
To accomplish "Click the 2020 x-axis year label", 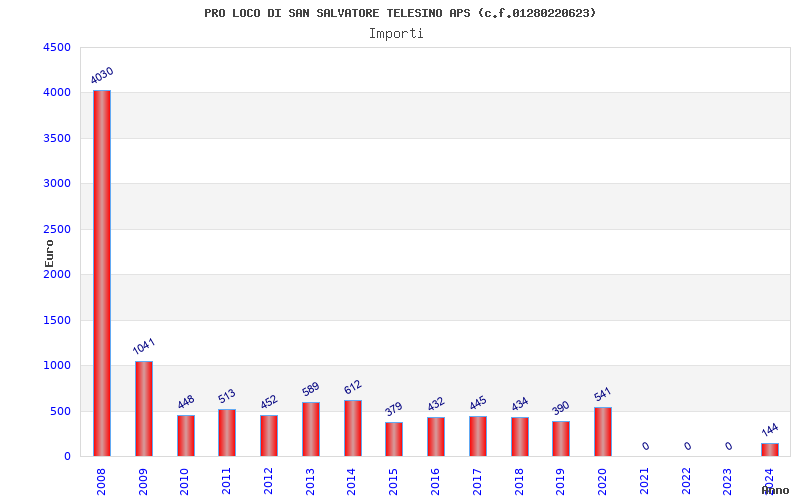I will tap(602, 481).
